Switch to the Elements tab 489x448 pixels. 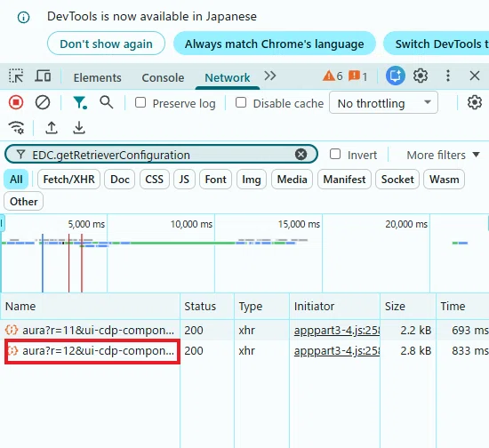(97, 77)
